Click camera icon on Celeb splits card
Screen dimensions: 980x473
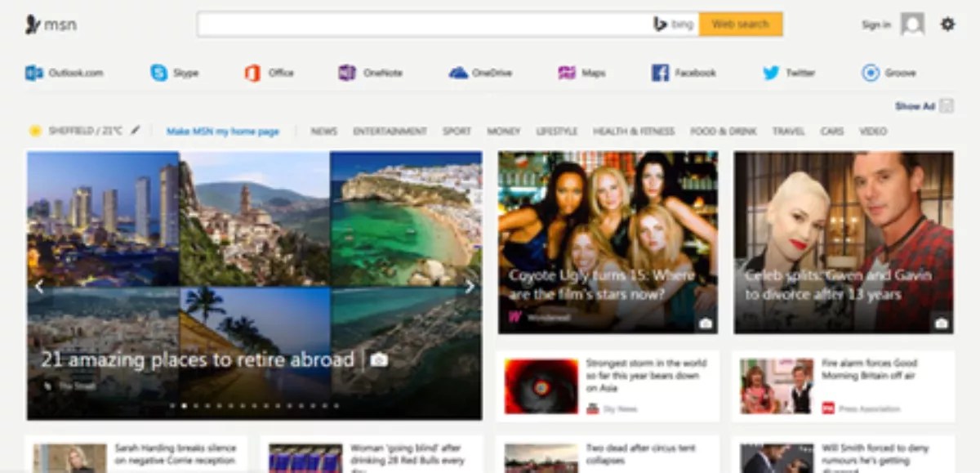tap(941, 324)
